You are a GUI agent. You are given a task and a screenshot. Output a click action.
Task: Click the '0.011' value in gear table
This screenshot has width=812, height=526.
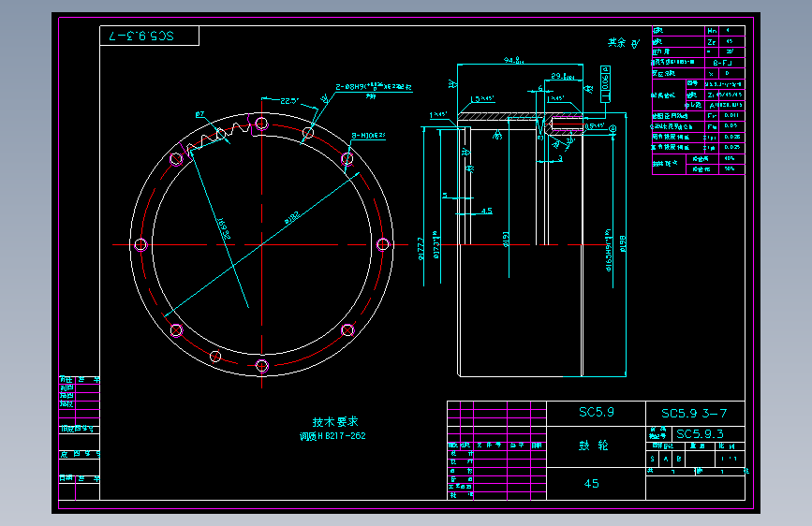coord(731,115)
